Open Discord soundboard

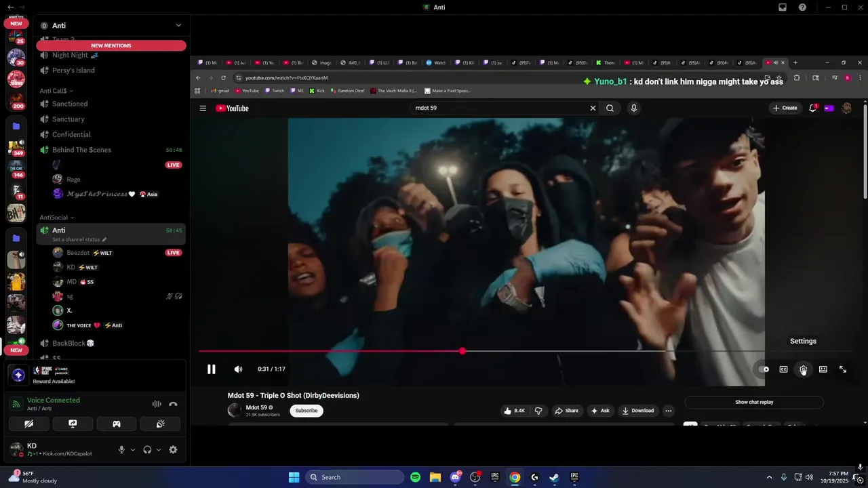click(x=160, y=424)
